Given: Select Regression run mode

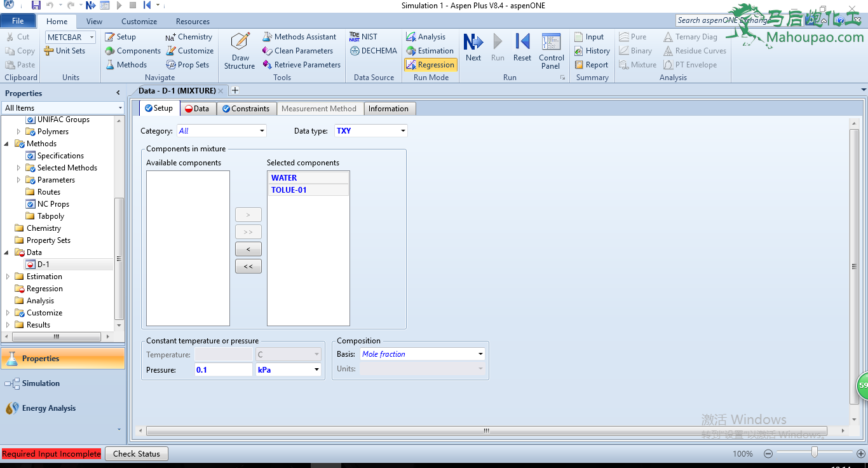Looking at the screenshot, I should (x=430, y=65).
